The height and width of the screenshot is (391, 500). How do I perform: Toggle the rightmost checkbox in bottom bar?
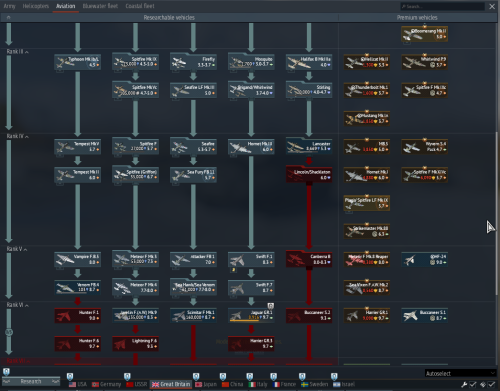(x=492, y=384)
